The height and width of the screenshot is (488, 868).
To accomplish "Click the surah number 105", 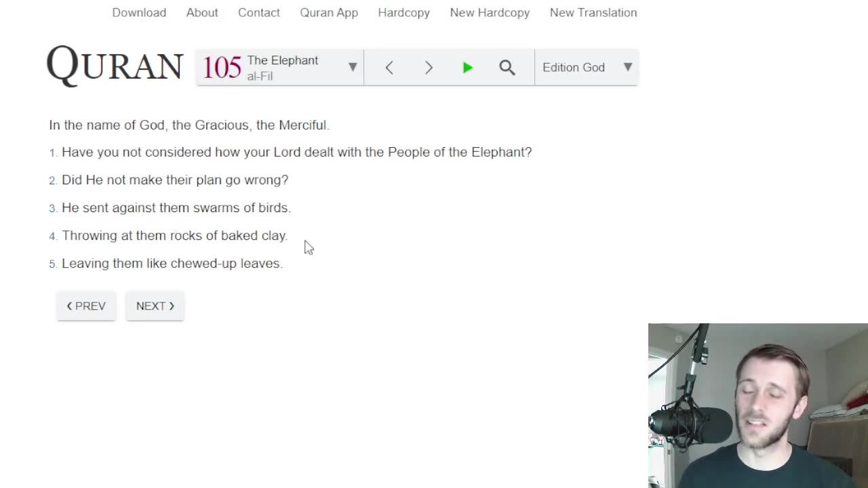I will point(222,68).
